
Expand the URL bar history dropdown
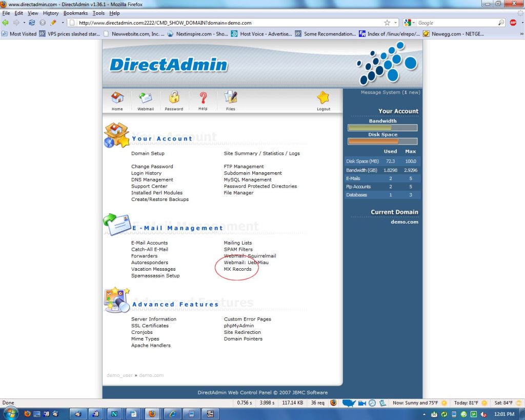point(395,23)
